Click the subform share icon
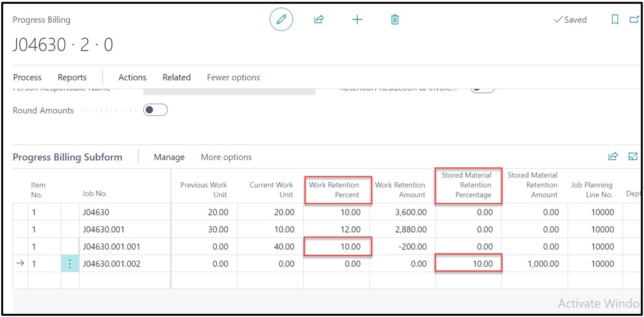The image size is (644, 317). coord(613,156)
